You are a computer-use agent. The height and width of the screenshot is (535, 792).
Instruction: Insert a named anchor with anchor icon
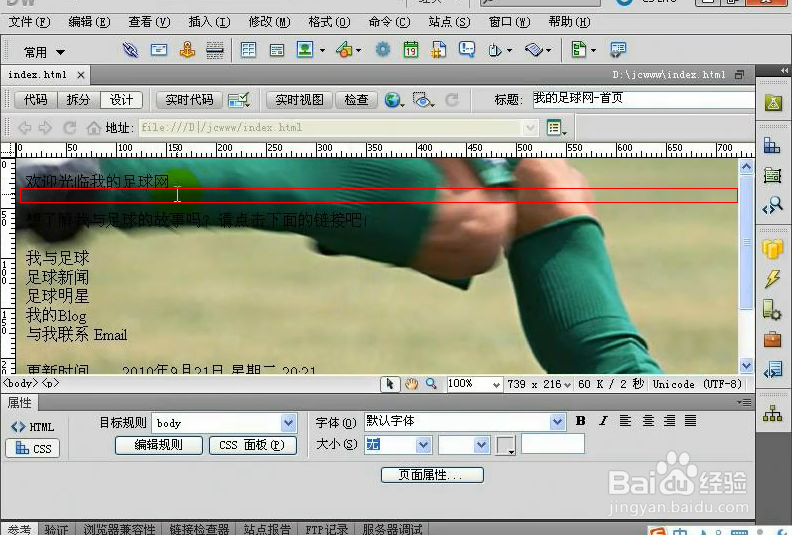pyautogui.click(x=187, y=50)
